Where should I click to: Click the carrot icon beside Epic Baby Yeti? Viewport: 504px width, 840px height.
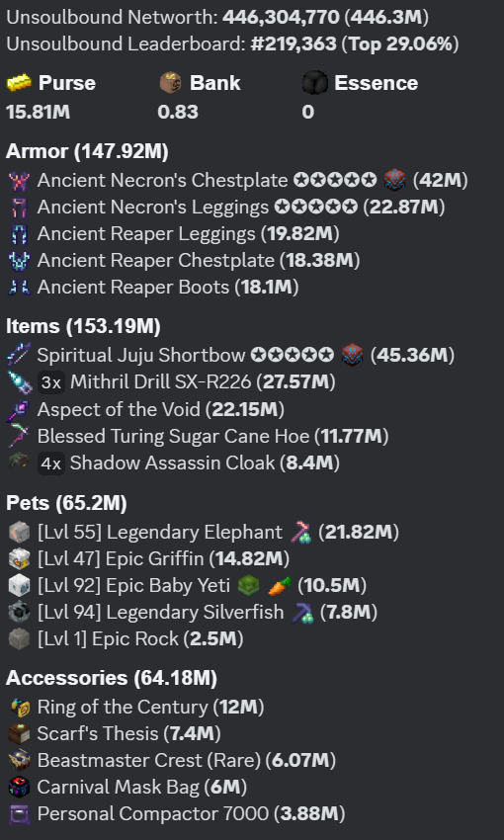(x=280, y=586)
